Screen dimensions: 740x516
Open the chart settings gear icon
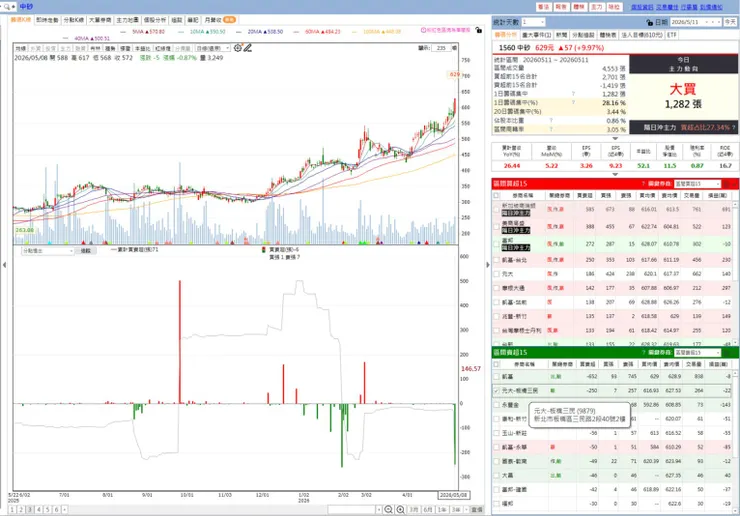pyautogui.click(x=237, y=48)
